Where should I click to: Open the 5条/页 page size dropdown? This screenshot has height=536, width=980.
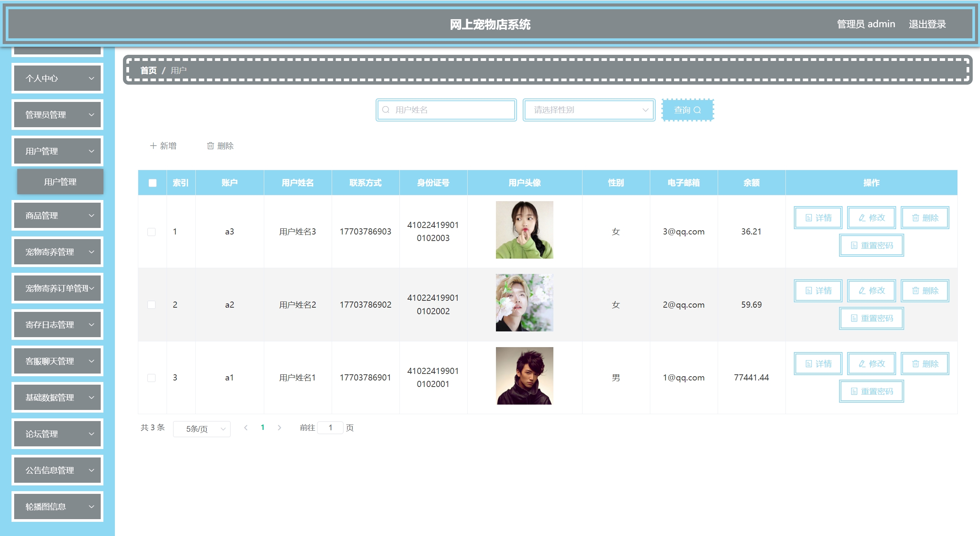[x=202, y=429]
